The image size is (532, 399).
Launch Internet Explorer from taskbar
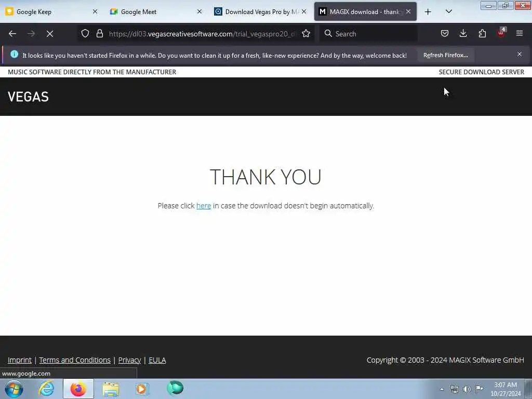pyautogui.click(x=46, y=389)
